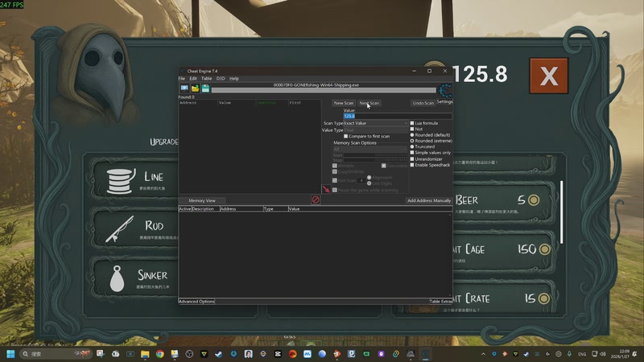
Task: Open the volume control in the system tray
Action: (603, 354)
